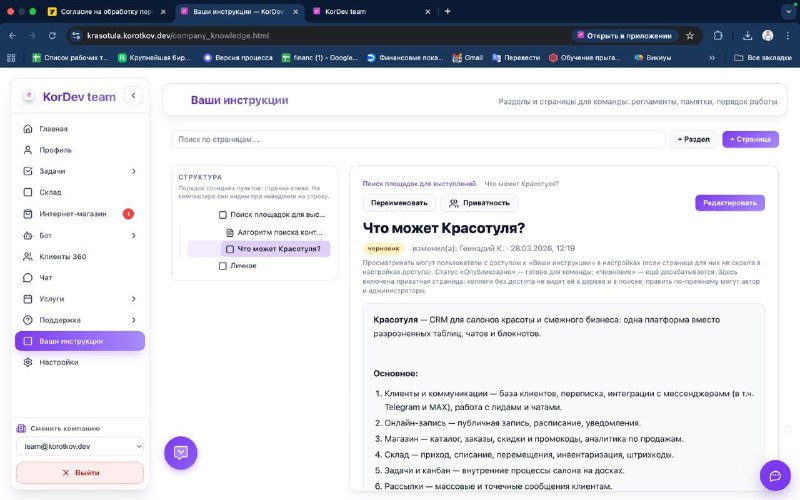Screen dimensions: 800x500
Task: Click the site info icon in address bar
Action: (76, 36)
